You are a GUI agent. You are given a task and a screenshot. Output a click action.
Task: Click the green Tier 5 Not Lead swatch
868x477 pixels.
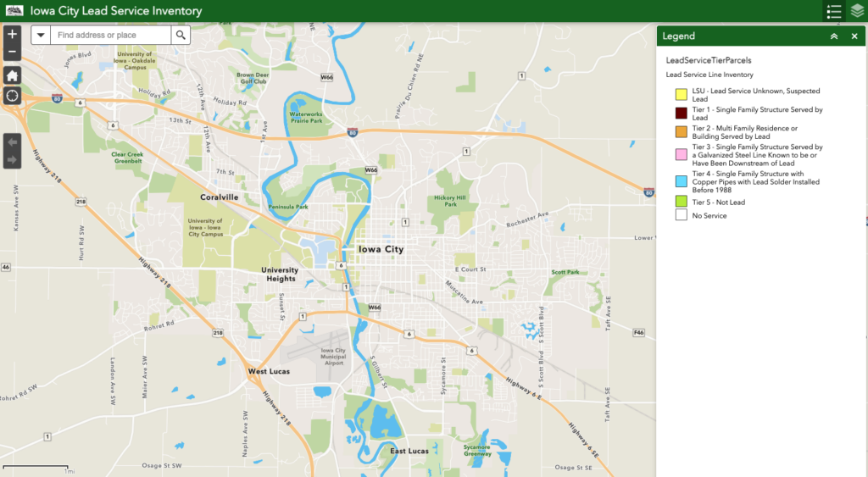(681, 201)
